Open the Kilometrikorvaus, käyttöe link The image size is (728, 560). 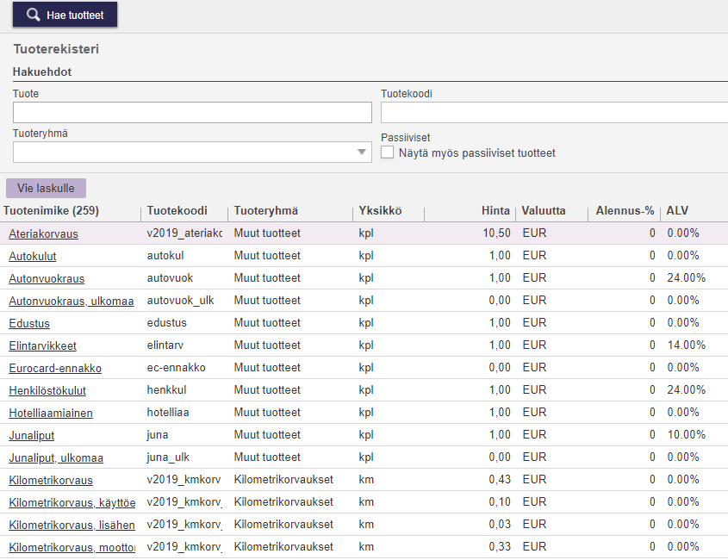click(72, 502)
